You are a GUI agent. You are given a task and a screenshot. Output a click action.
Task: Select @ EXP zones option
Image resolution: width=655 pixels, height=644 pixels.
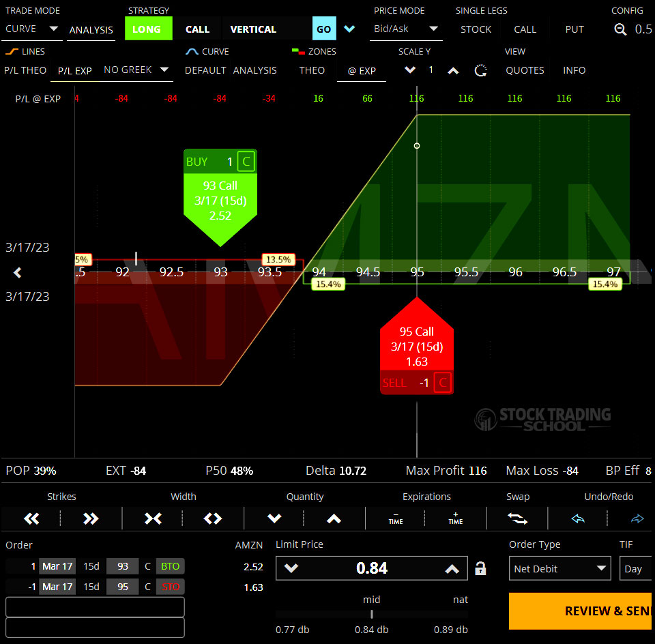(362, 70)
